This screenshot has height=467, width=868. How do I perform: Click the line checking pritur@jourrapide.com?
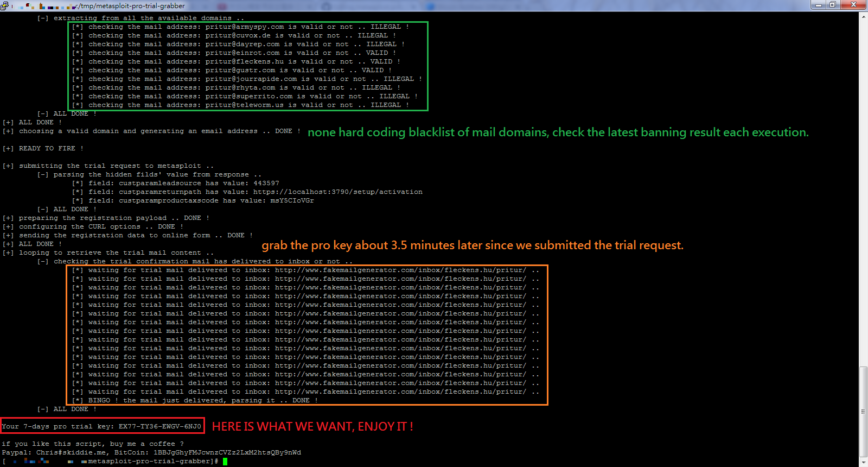(x=247, y=79)
